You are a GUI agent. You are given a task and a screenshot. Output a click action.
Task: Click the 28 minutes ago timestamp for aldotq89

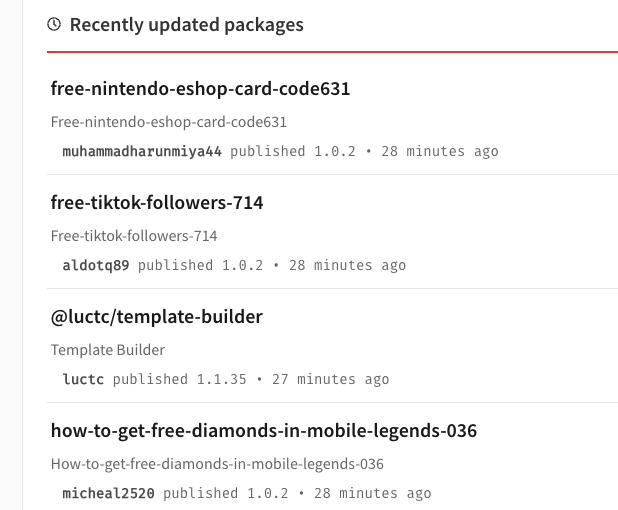(347, 265)
